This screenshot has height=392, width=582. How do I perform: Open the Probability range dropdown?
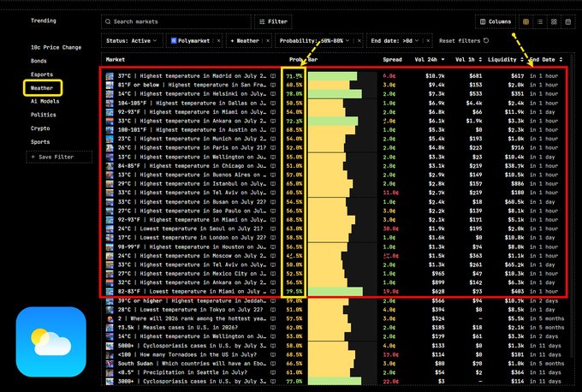(x=314, y=41)
